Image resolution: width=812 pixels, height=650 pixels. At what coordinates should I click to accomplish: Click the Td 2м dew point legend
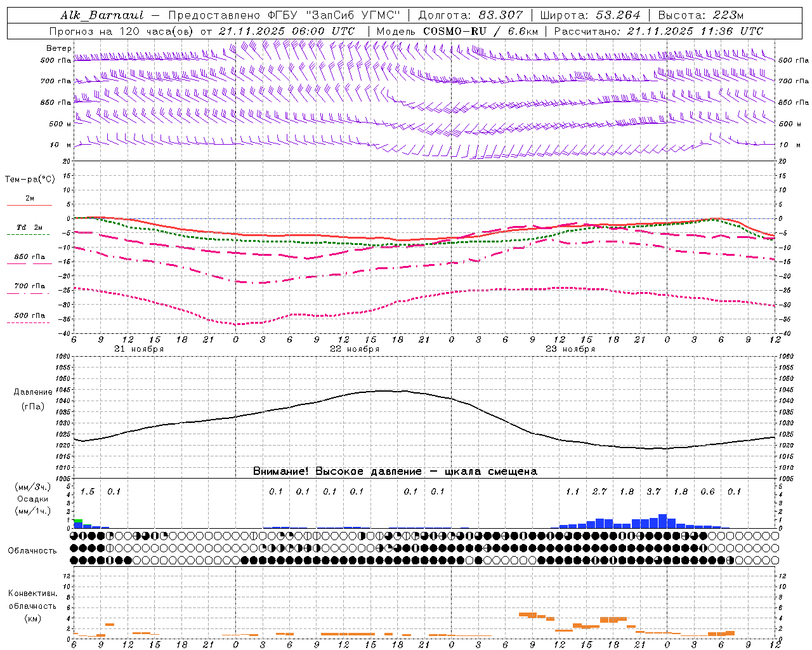click(30, 227)
